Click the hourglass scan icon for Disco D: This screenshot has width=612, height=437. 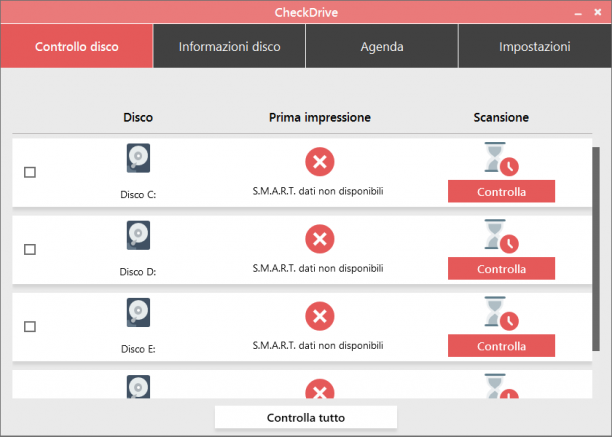tap(501, 236)
